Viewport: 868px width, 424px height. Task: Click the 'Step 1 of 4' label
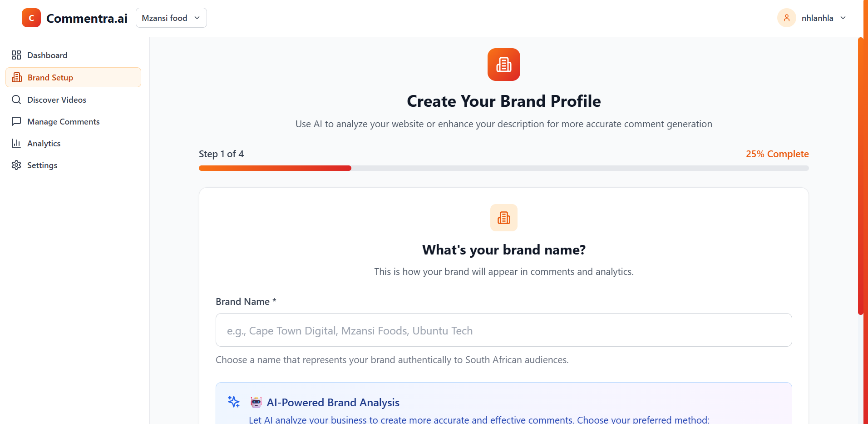point(221,154)
